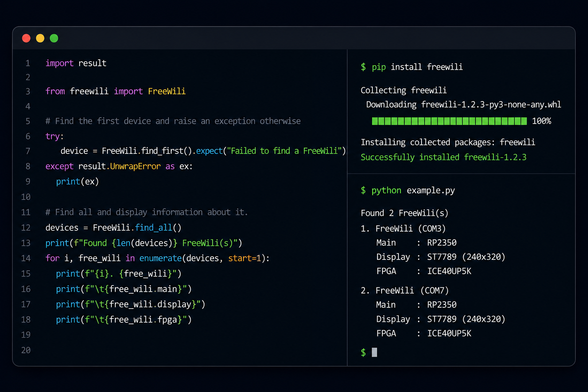Click 'RP2350' under the COM3 device
588x392 pixels.
pyautogui.click(x=442, y=243)
